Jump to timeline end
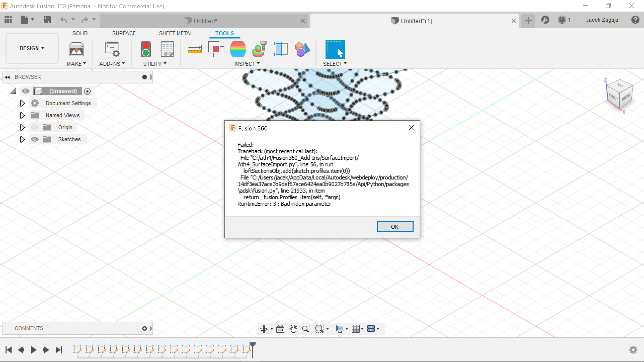This screenshot has width=644, height=362. [59, 350]
